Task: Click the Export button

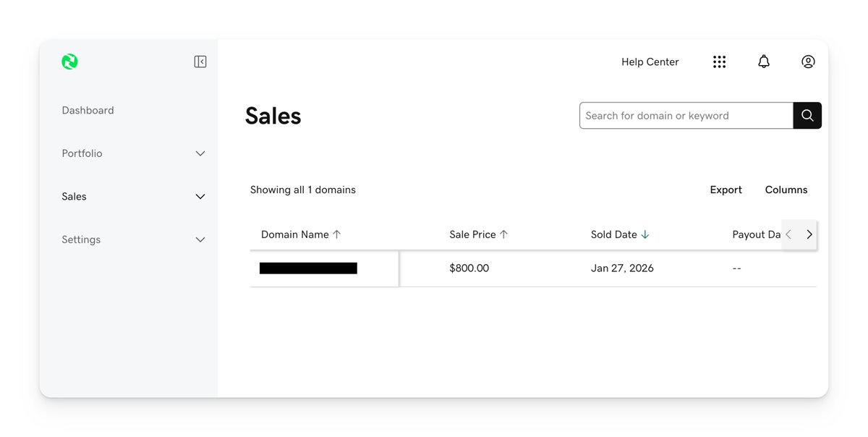Action: click(726, 190)
